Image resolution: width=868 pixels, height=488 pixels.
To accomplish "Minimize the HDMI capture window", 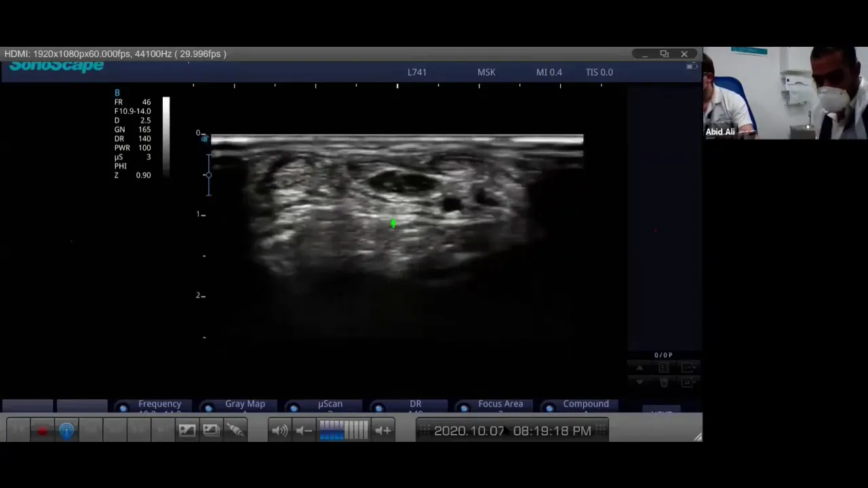I will tap(645, 54).
